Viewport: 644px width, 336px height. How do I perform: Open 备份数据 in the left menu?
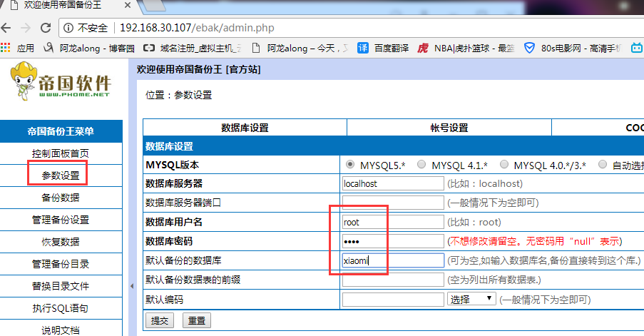click(x=61, y=198)
